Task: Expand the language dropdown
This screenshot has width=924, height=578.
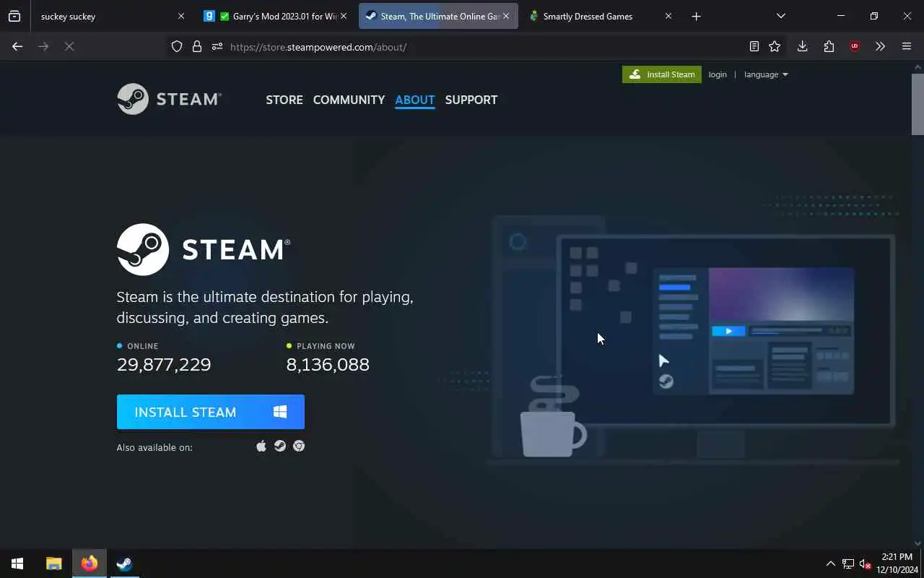Action: pos(766,74)
